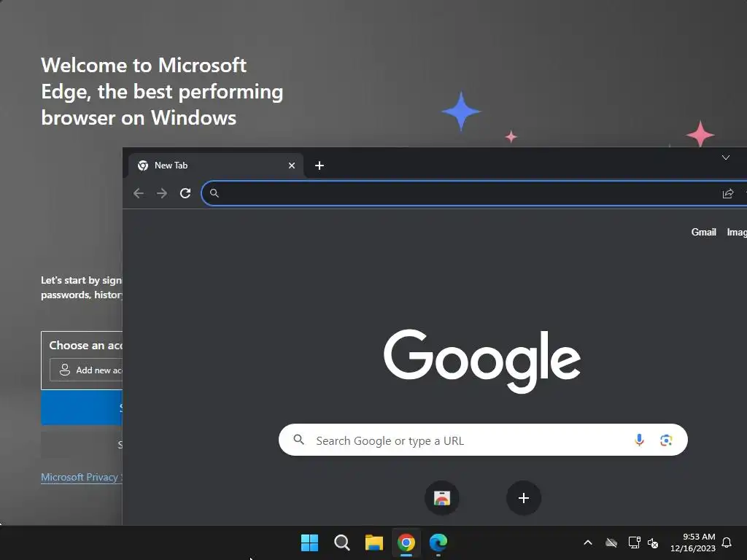
Task: Click the Google logo
Action: pos(482,361)
